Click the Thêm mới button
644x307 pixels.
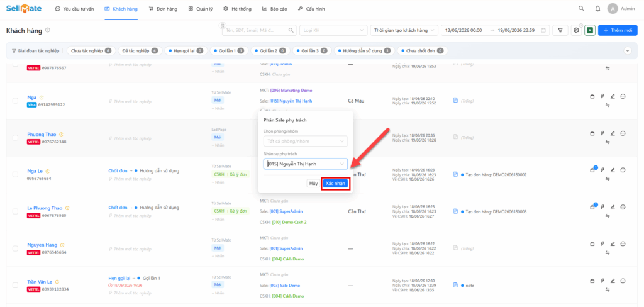618,30
